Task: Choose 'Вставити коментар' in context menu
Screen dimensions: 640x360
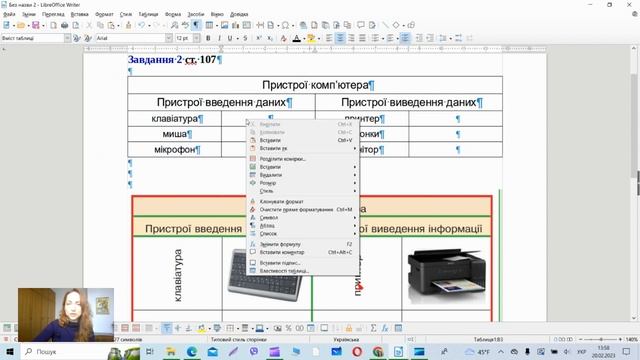Action: pyautogui.click(x=303, y=252)
